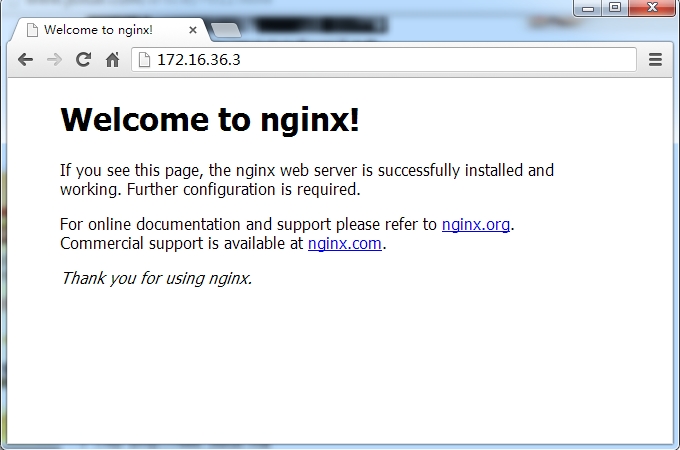Select the Welcome to nginx! tab
The image size is (680, 450).
[x=112, y=30]
